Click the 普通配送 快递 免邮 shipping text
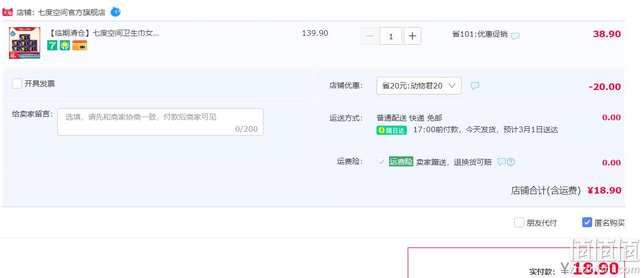 tap(409, 118)
